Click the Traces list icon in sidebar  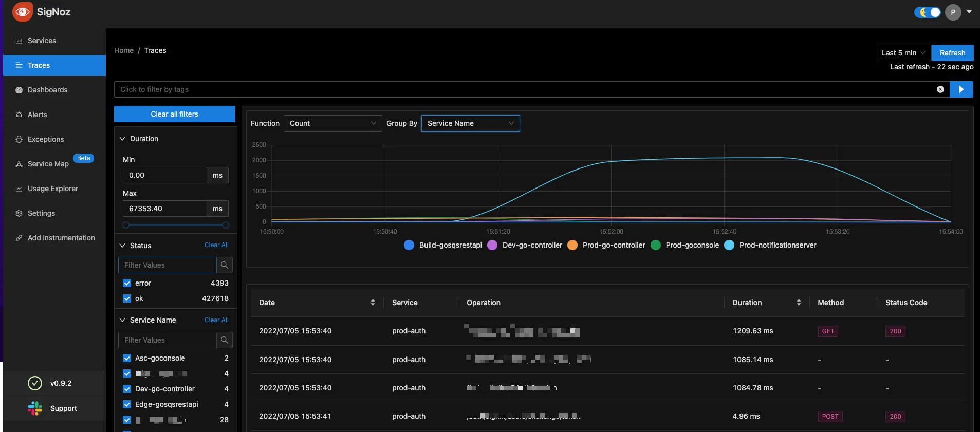19,65
